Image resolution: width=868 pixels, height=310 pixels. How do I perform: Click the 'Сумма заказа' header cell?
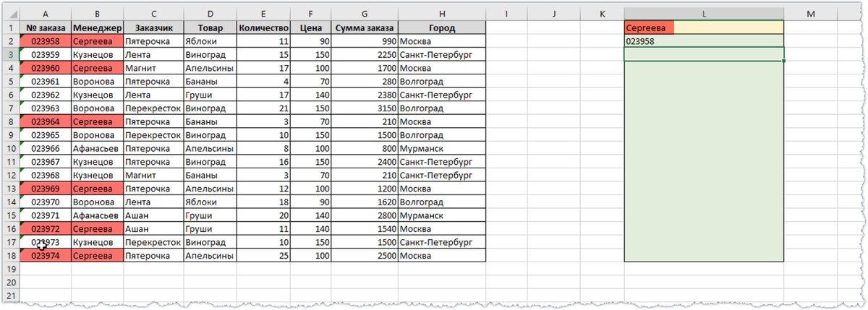pos(364,27)
